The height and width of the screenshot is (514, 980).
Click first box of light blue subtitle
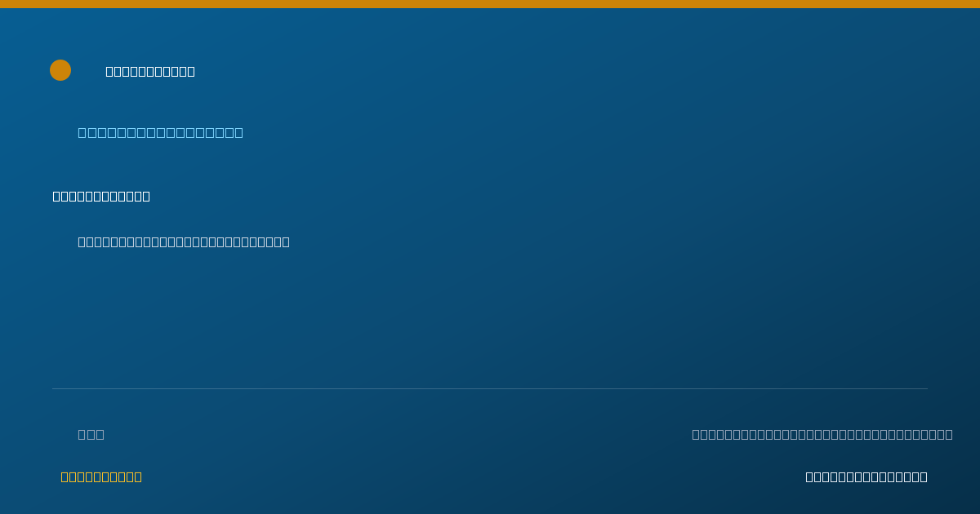[82, 132]
